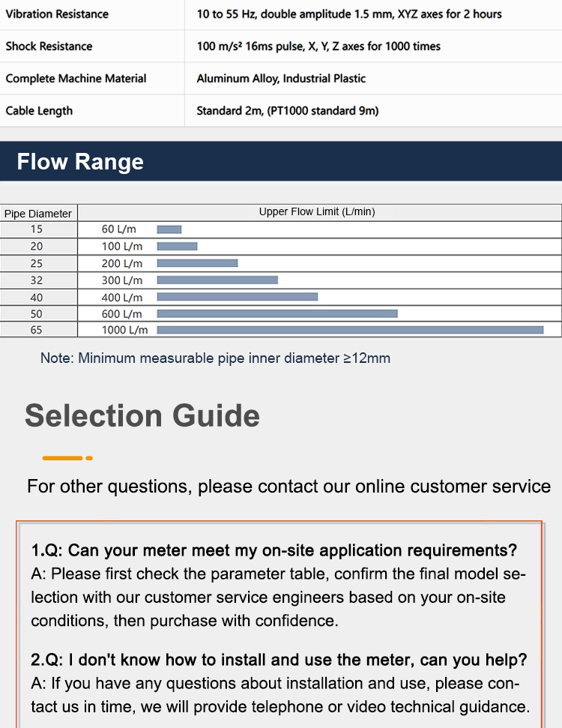Click 'contact our online customer service' sentence
The height and width of the screenshot is (728, 562).
(x=288, y=486)
